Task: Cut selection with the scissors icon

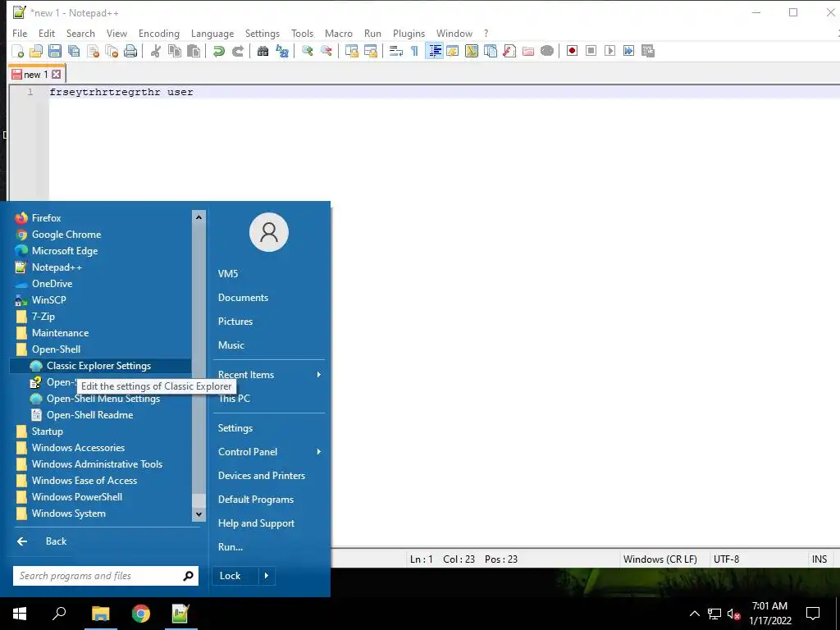Action: [x=155, y=51]
